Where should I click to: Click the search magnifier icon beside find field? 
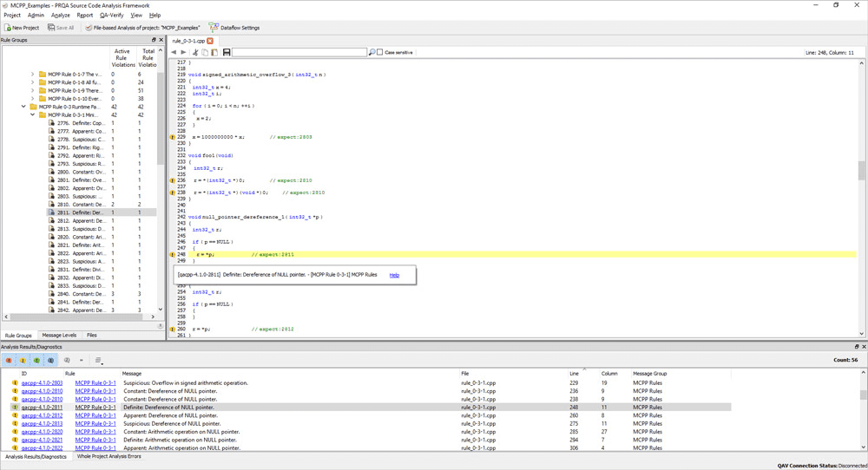[372, 53]
